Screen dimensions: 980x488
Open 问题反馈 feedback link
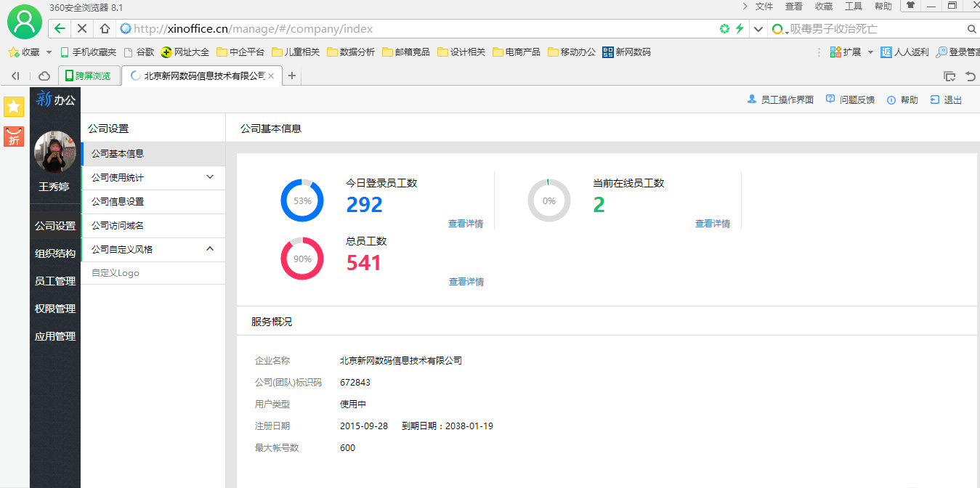tap(850, 100)
